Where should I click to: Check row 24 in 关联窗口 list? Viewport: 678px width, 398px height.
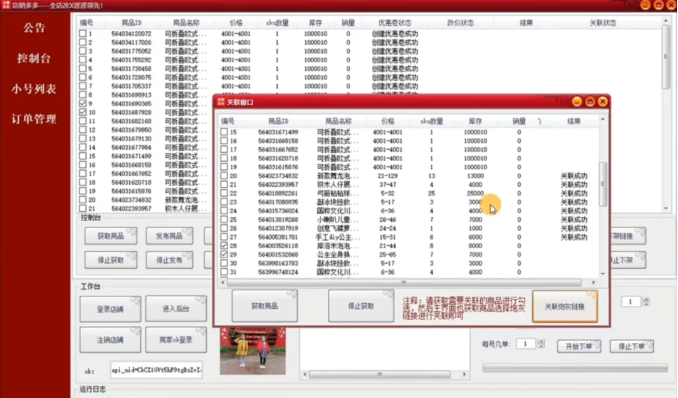click(224, 211)
